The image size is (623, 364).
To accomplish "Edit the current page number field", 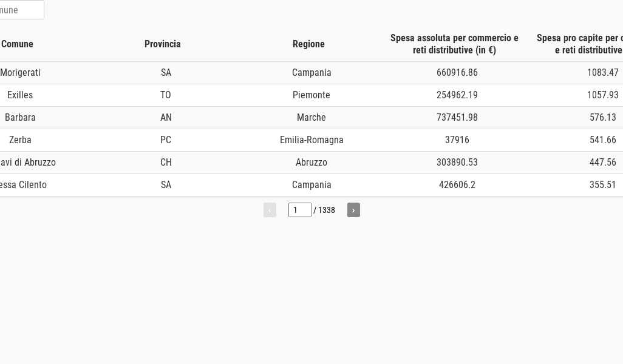I will click(299, 210).
